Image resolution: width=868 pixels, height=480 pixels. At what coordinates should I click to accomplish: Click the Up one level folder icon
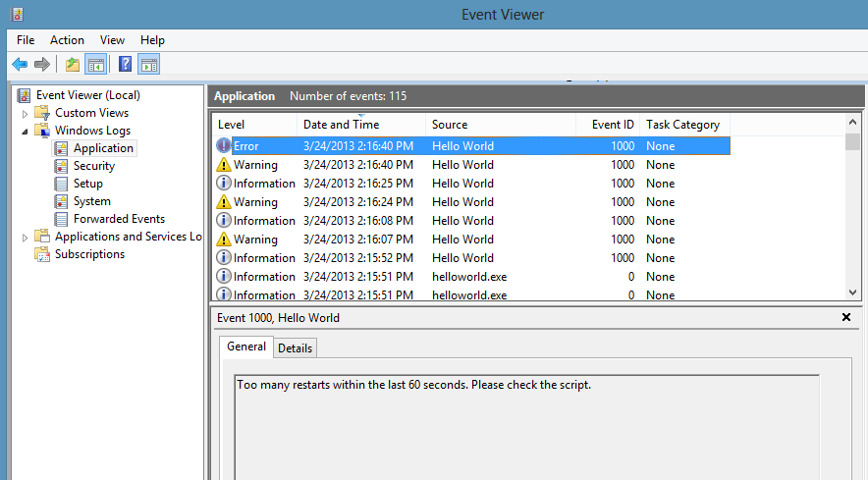tap(73, 64)
